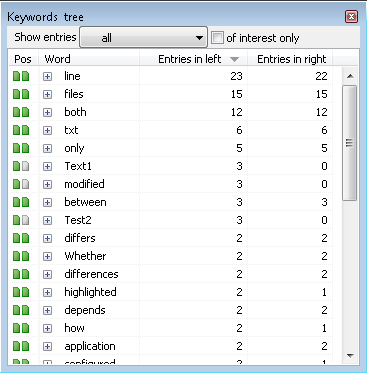Click the position icons of the 'differences' row
The width and height of the screenshot is (367, 373).
(21, 274)
